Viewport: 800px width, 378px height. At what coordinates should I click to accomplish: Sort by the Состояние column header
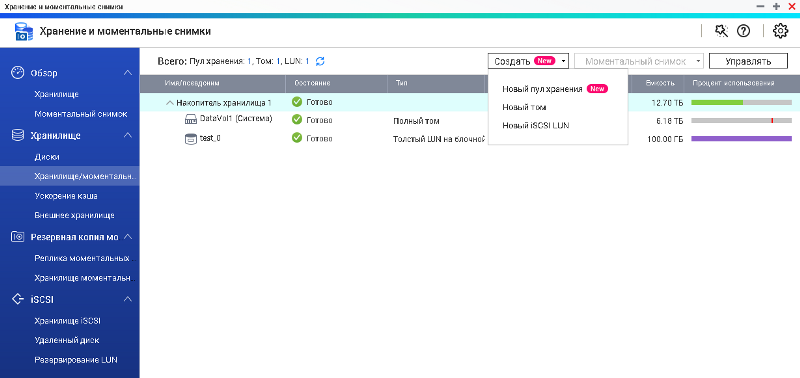312,83
